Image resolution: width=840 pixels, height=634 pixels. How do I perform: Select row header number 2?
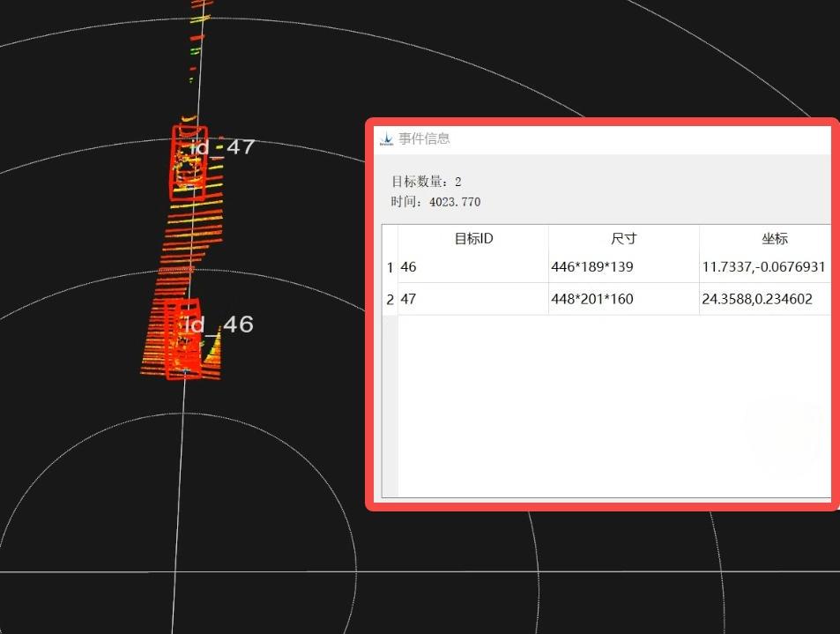(x=390, y=300)
